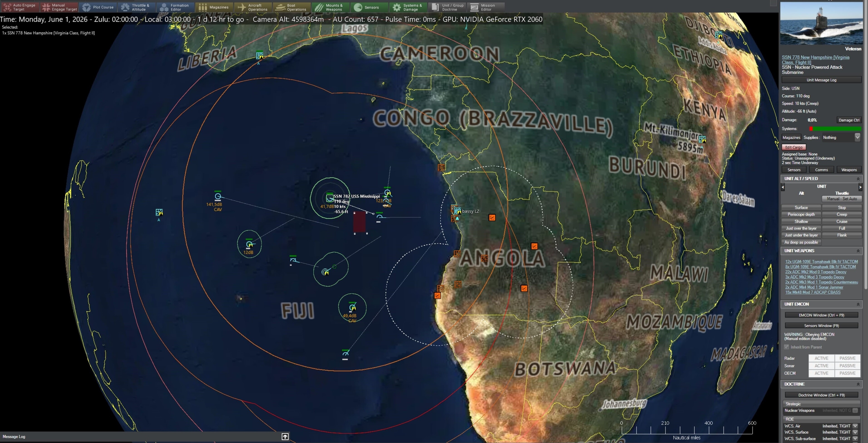Image resolution: width=868 pixels, height=443 pixels.
Task: Open the Formation Editor
Action: pyautogui.click(x=175, y=7)
